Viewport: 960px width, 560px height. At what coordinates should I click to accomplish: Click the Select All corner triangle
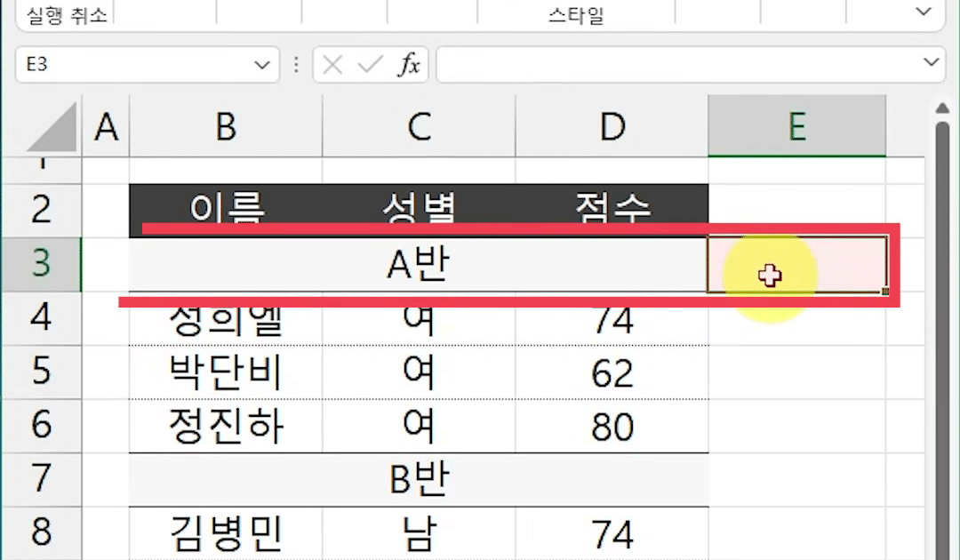pos(52,127)
